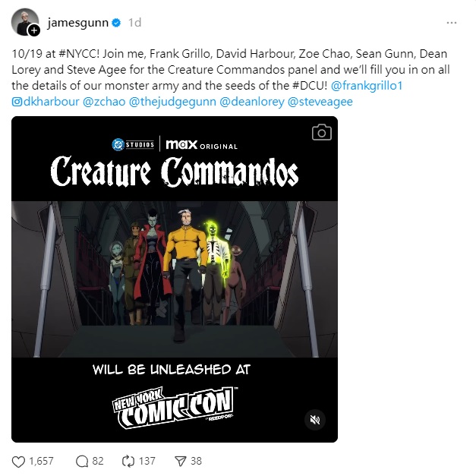
Task: Click the plus follow badge on avatar
Action: click(34, 30)
